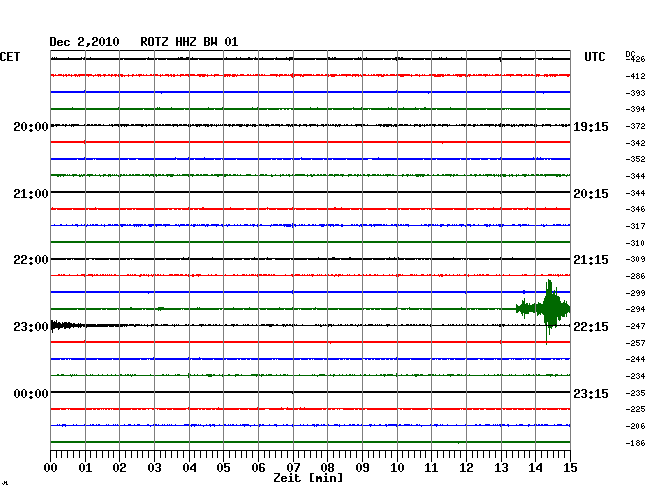The width and height of the screenshot is (650, 494).
Task: Click the DC value -186
Action: click(635, 443)
